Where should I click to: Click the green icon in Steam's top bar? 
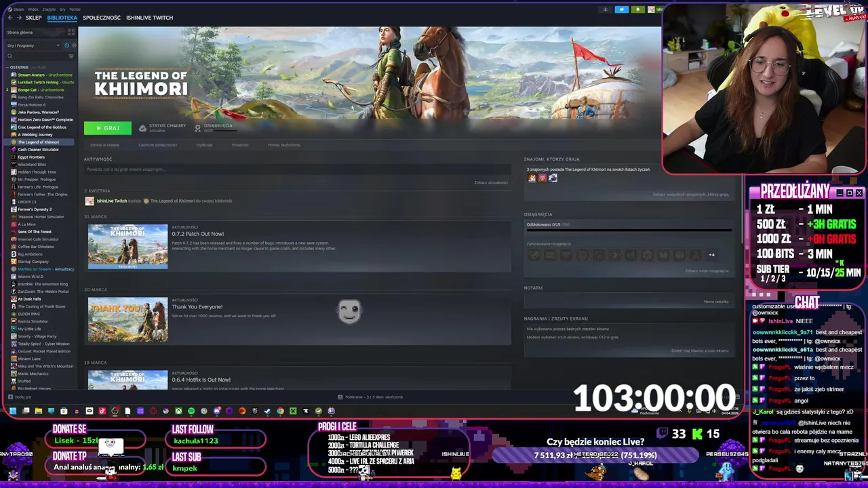click(637, 9)
